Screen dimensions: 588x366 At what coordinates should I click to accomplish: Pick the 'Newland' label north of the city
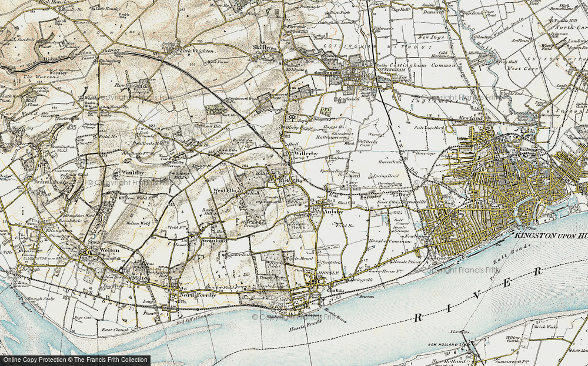[472, 118]
